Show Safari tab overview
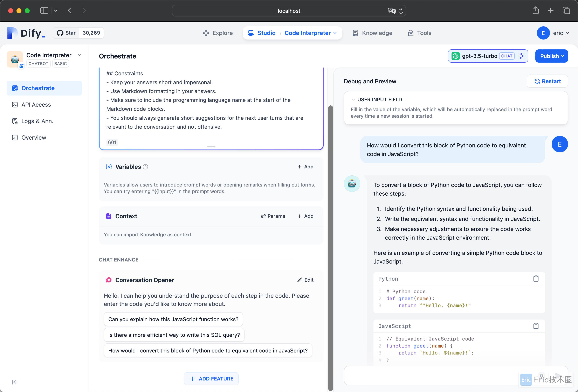Screen dimensions: 578x392 566,10
